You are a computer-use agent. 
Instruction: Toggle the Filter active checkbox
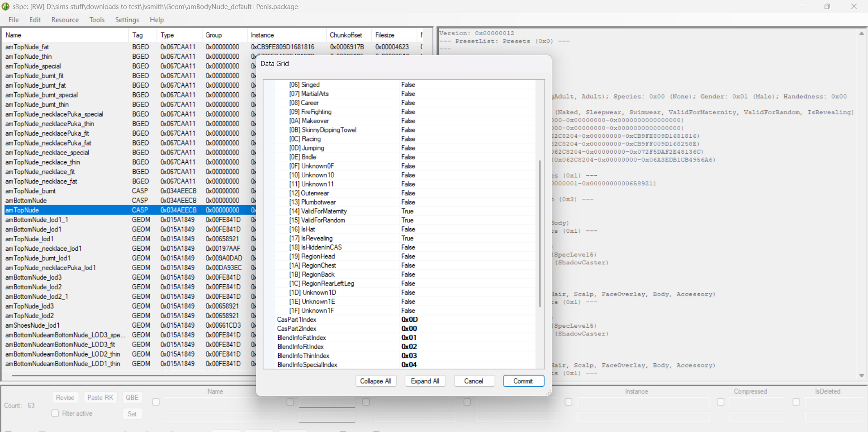[x=55, y=413]
